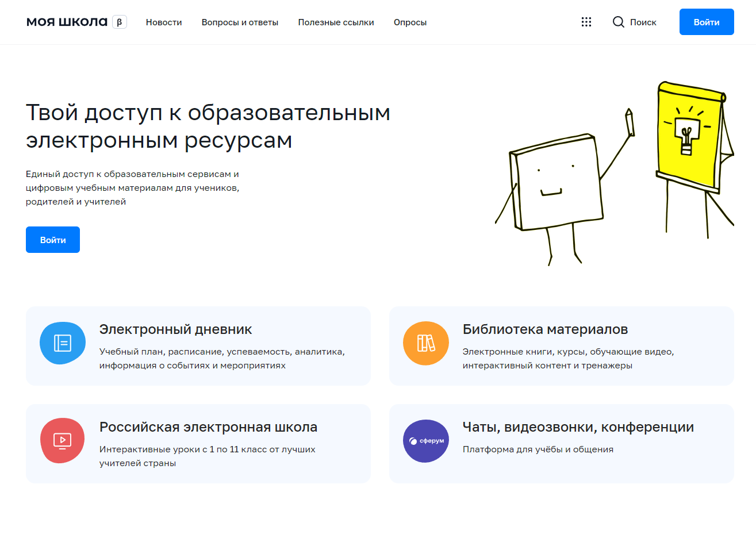Navigate to Полезные ссылки
This screenshot has width=756, height=542.
336,22
